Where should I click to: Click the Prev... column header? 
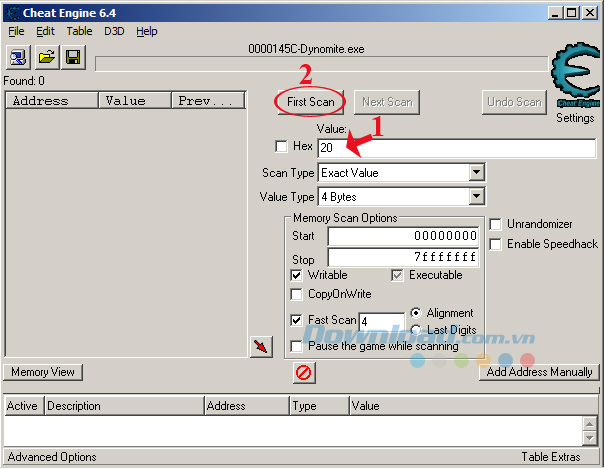[208, 100]
